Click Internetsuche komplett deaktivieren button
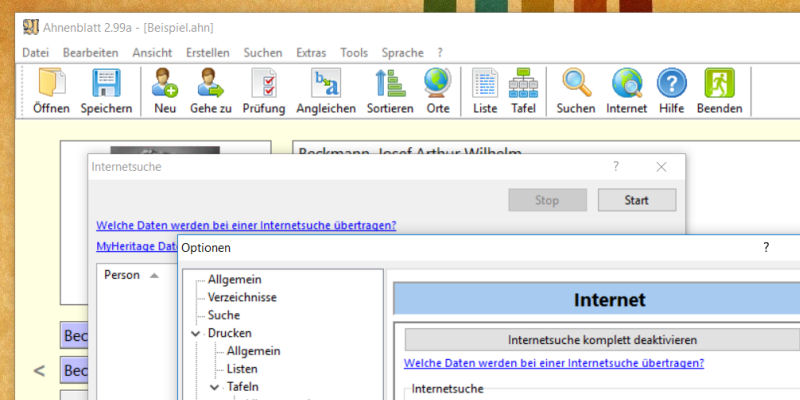The image size is (800, 400). 602,340
